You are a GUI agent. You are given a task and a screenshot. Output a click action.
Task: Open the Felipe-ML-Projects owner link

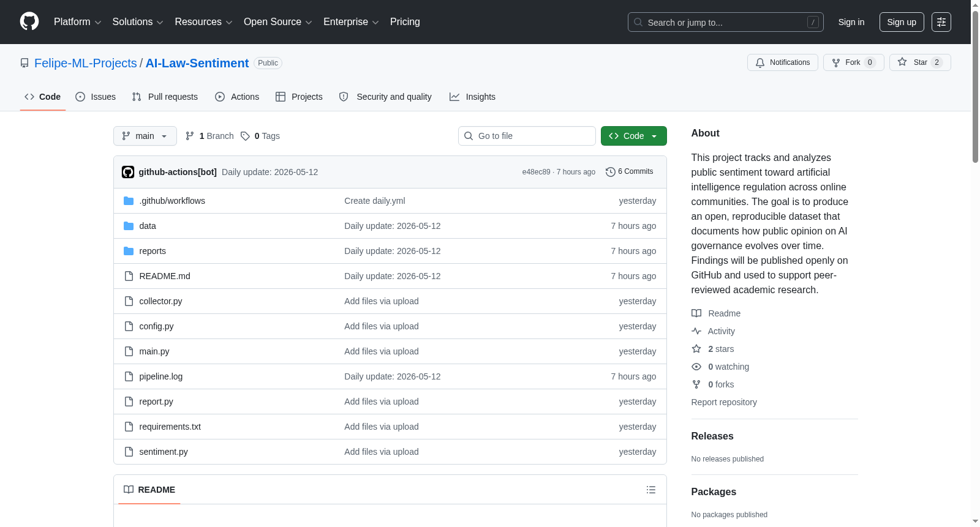click(x=86, y=63)
